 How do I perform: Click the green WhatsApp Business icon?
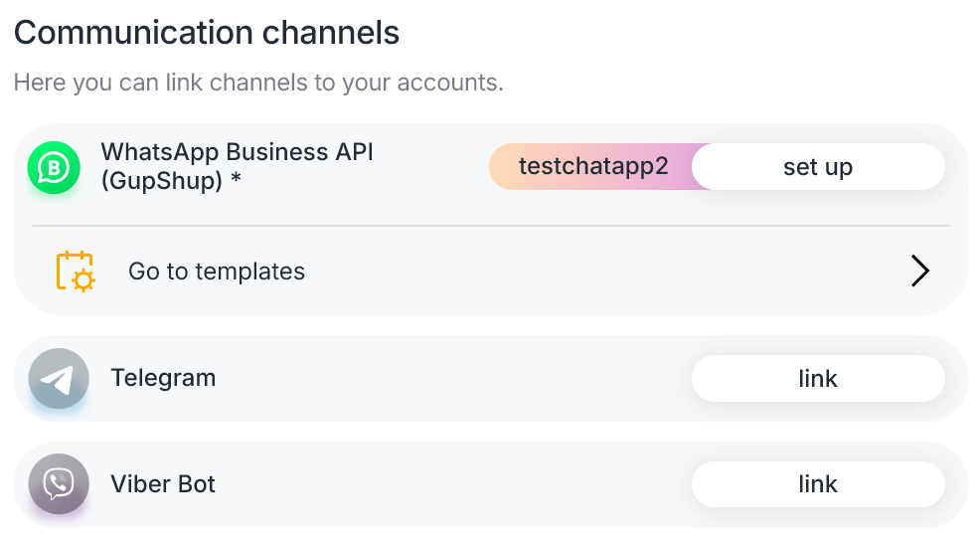53,168
